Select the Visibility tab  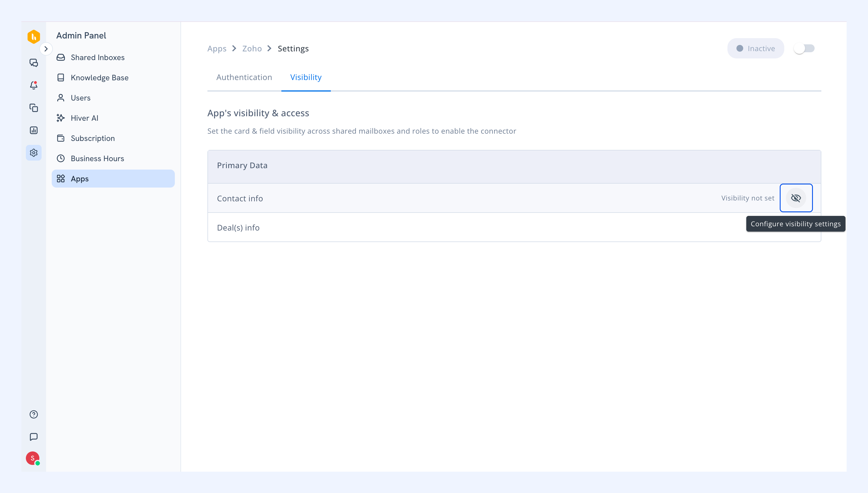(x=306, y=77)
